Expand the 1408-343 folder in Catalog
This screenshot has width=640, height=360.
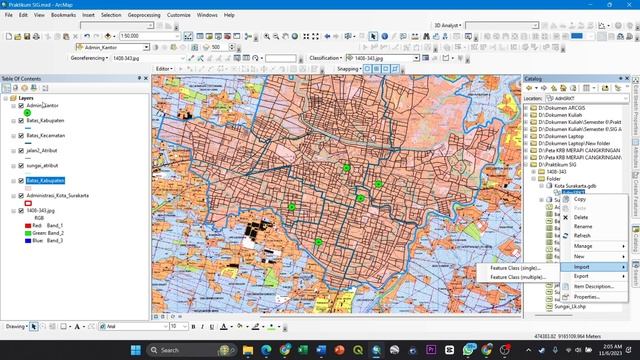pyautogui.click(x=533, y=172)
